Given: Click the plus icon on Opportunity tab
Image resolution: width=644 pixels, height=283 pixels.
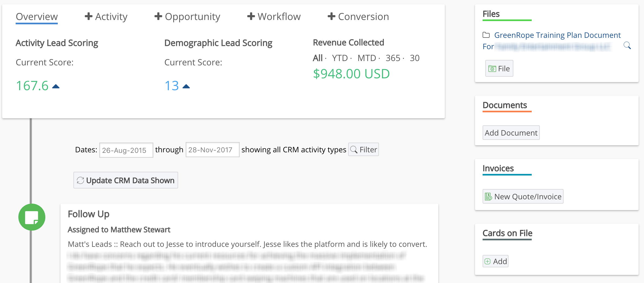Looking at the screenshot, I should coord(158,16).
